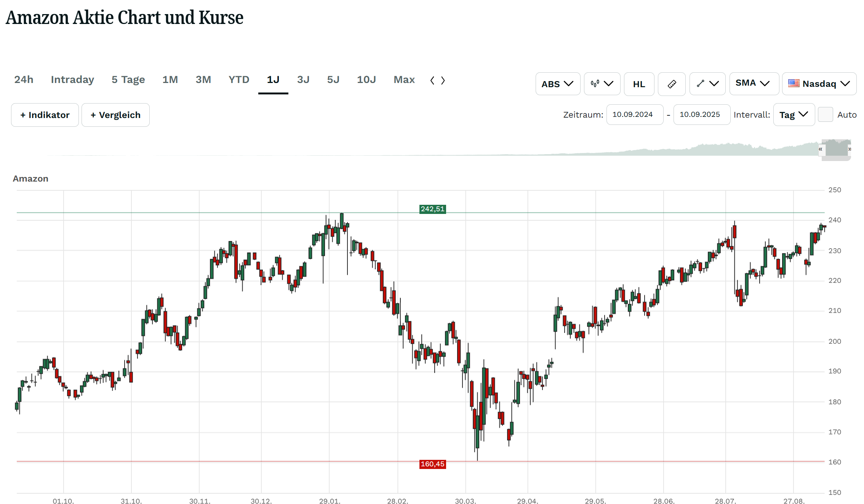Click the 160,45 low price label

coord(432,464)
